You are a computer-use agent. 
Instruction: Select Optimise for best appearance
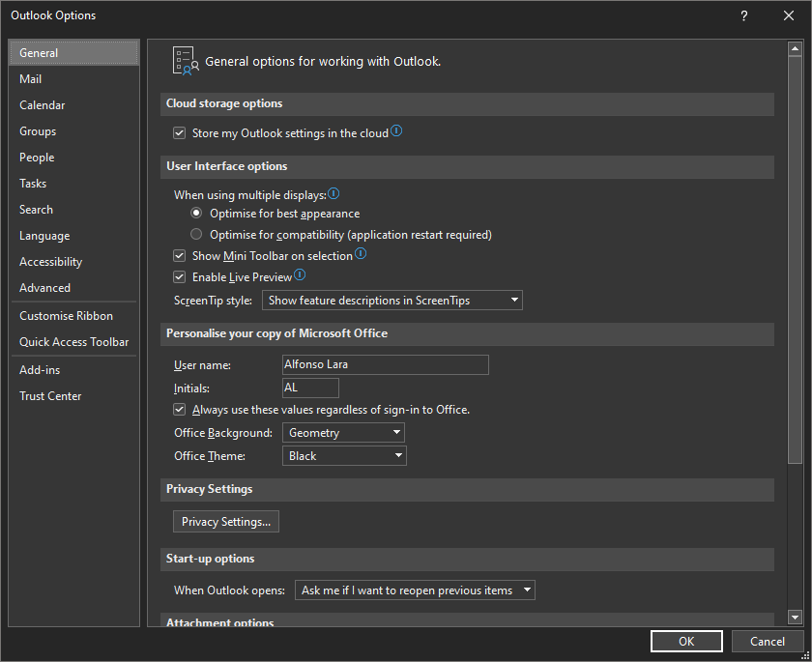pyautogui.click(x=196, y=213)
